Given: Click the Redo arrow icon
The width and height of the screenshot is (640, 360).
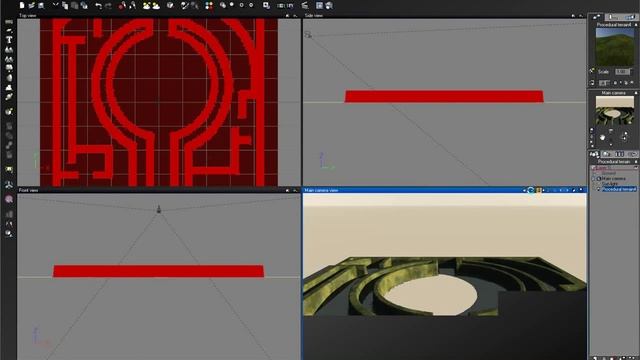Looking at the screenshot, I should click(108, 5).
